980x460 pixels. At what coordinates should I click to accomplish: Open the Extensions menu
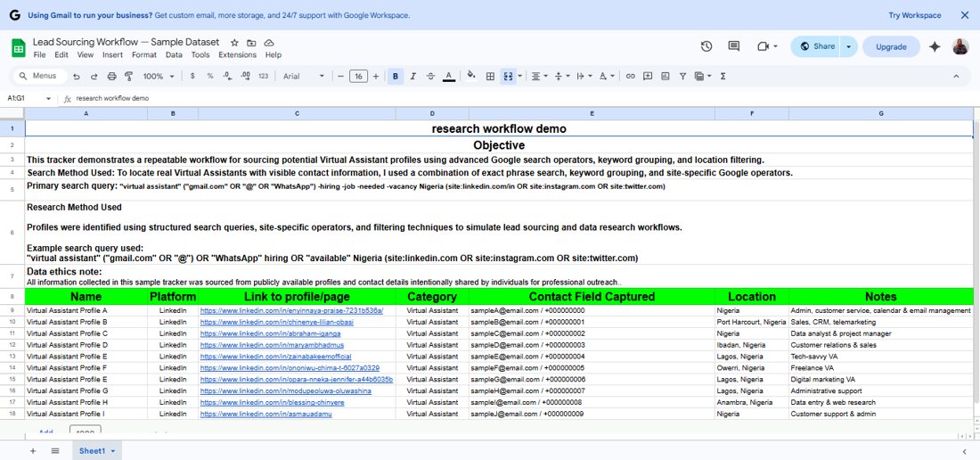(238, 55)
